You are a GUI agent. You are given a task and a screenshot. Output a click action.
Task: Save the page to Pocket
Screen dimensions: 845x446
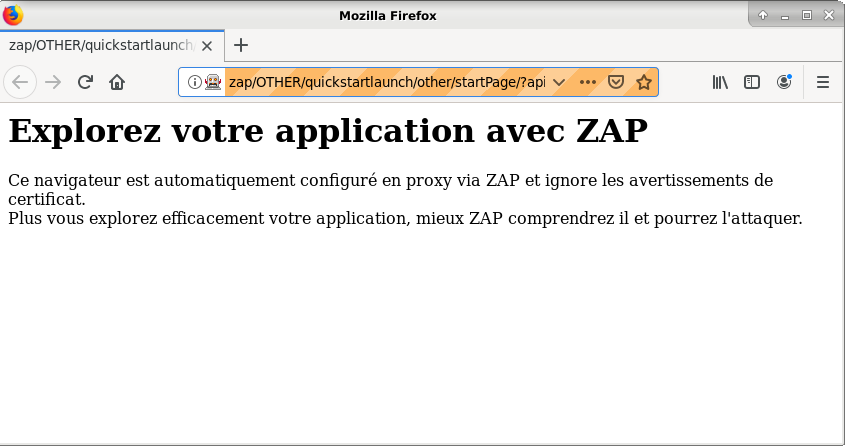(x=615, y=82)
